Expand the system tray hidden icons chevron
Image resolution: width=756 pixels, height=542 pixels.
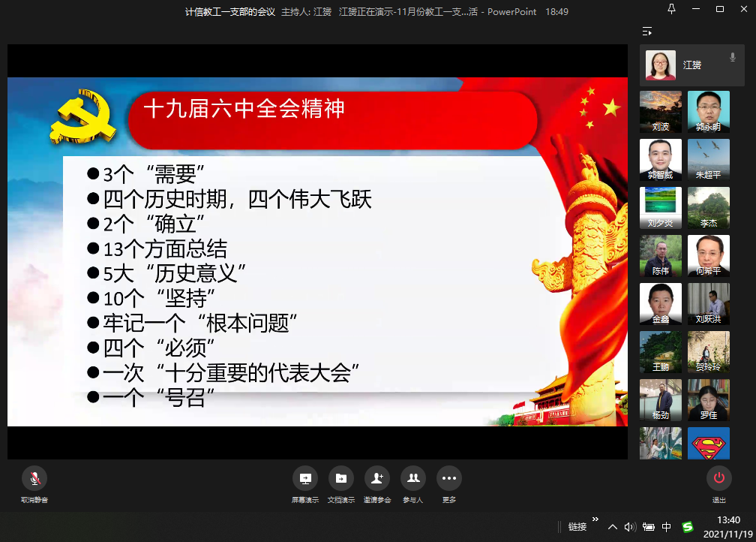613,527
